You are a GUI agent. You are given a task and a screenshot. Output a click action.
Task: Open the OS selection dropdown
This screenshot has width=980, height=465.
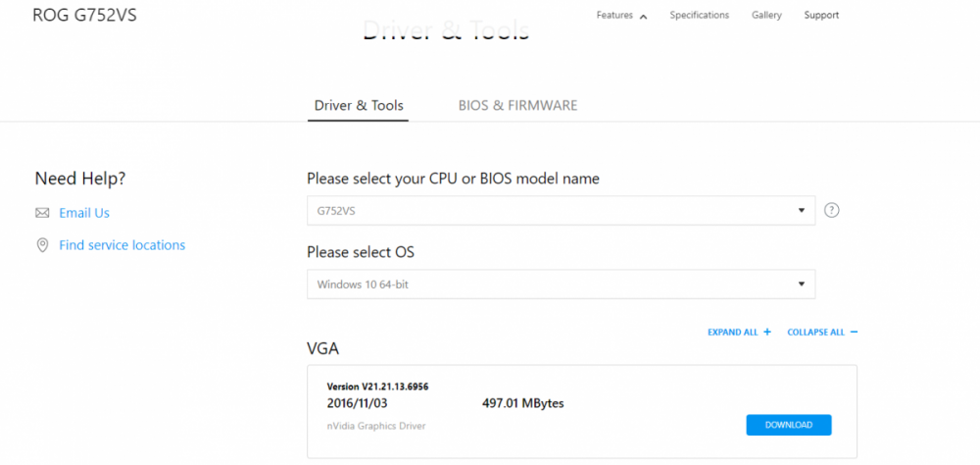[561, 284]
